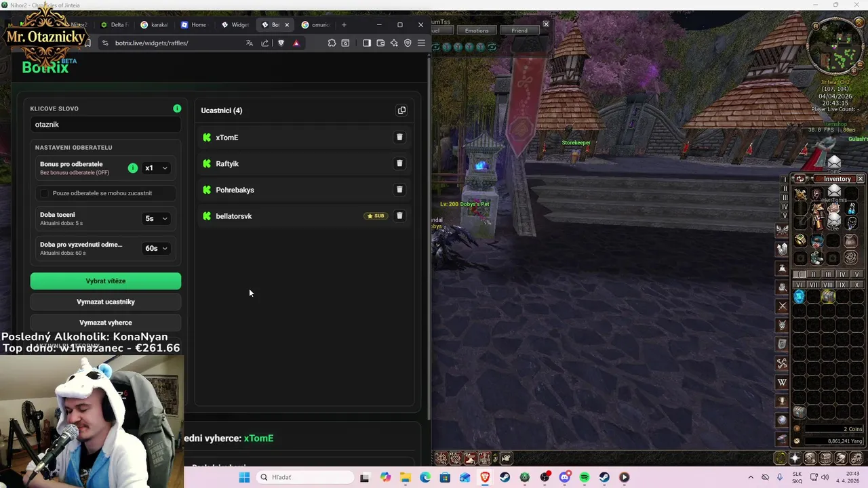Close the game Inventory panel

click(x=860, y=179)
